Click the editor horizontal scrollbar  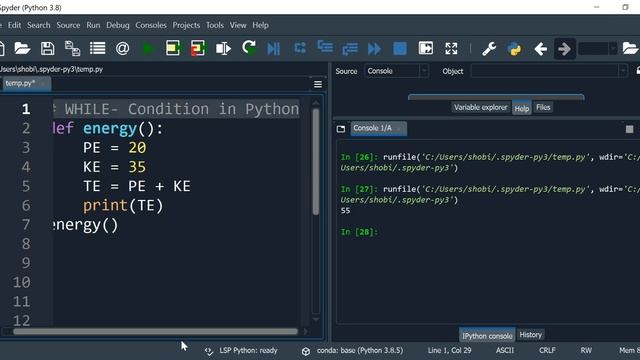155,332
